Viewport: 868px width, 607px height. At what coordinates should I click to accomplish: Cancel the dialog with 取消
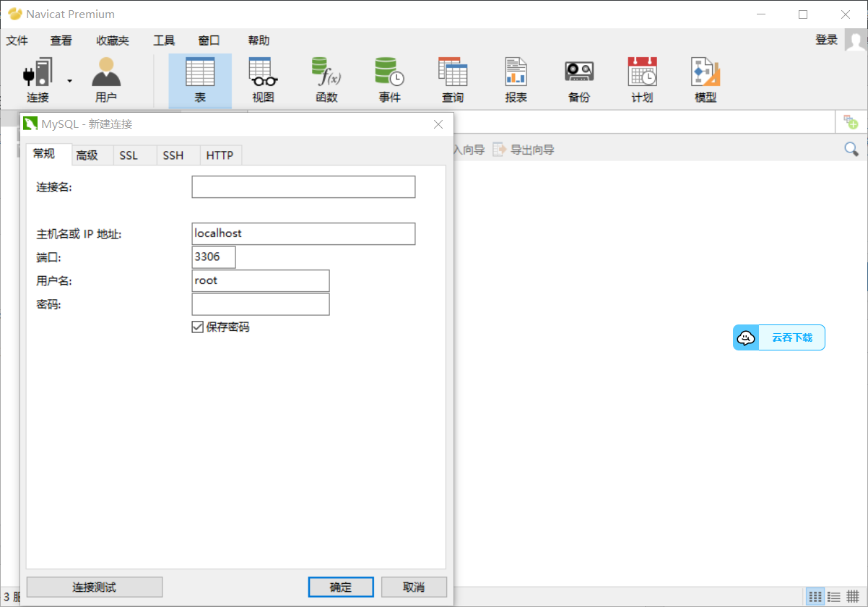pos(415,587)
